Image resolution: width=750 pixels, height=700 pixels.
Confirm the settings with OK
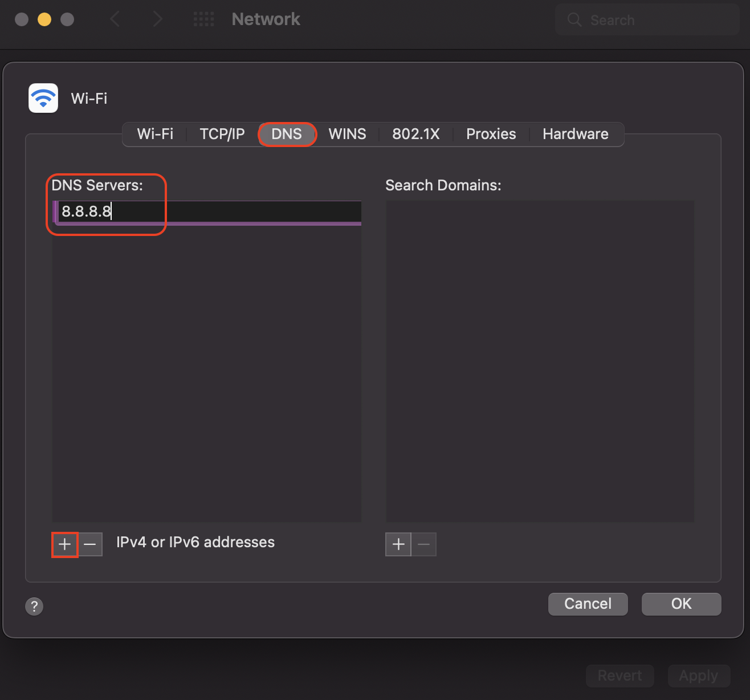[x=682, y=604]
